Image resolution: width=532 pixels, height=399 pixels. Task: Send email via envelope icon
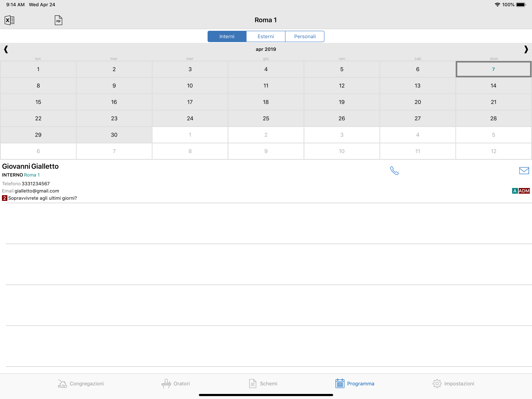pos(524,171)
